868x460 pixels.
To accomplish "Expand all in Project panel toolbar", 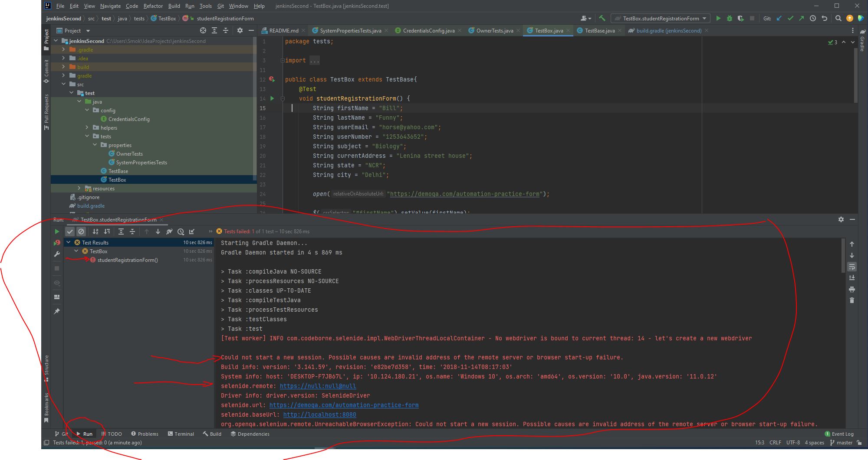I will (214, 30).
